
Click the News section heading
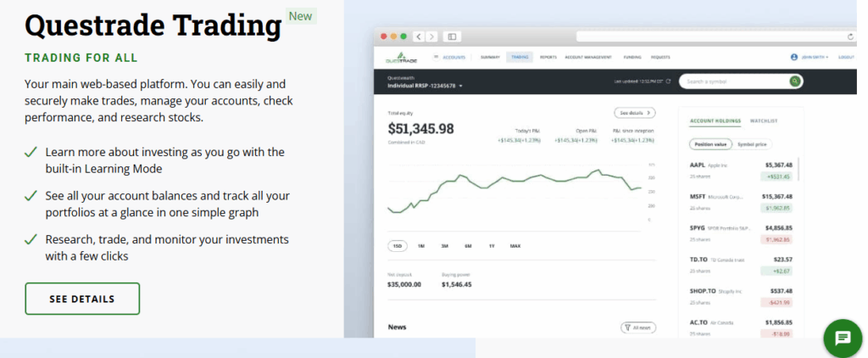397,327
